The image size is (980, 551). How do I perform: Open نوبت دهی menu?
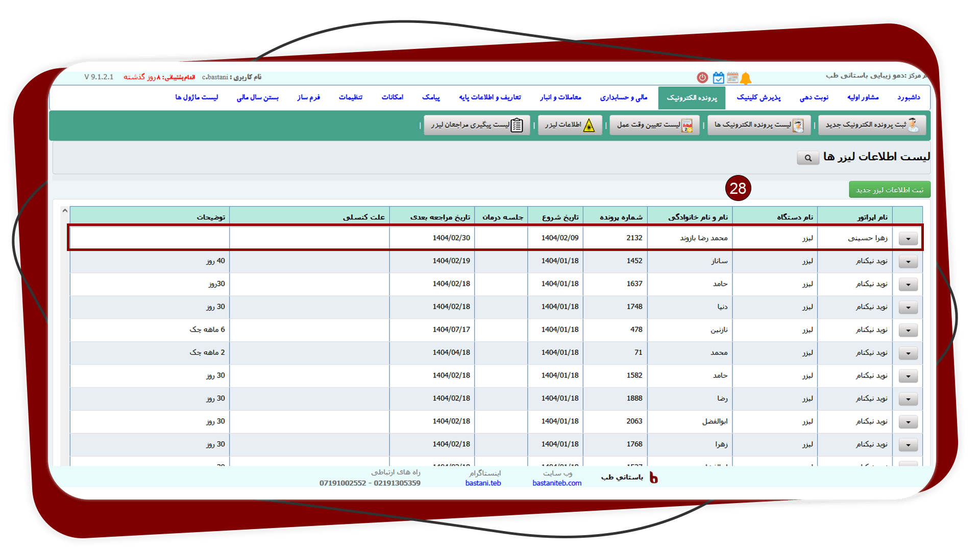pos(814,97)
